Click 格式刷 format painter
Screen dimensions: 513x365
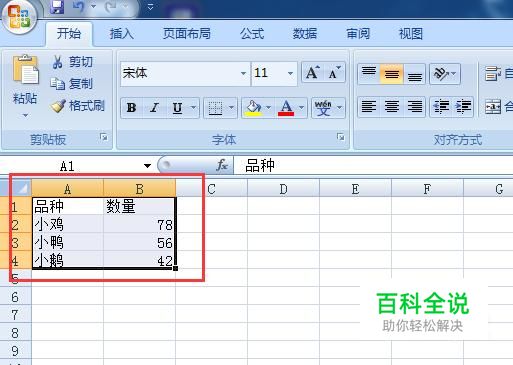[x=78, y=106]
